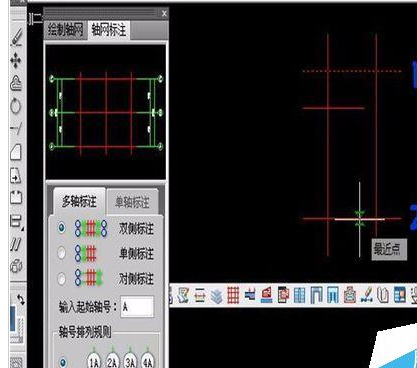Select the Rotate circular arrow tool
The width and height of the screenshot is (417, 368).
click(16, 106)
